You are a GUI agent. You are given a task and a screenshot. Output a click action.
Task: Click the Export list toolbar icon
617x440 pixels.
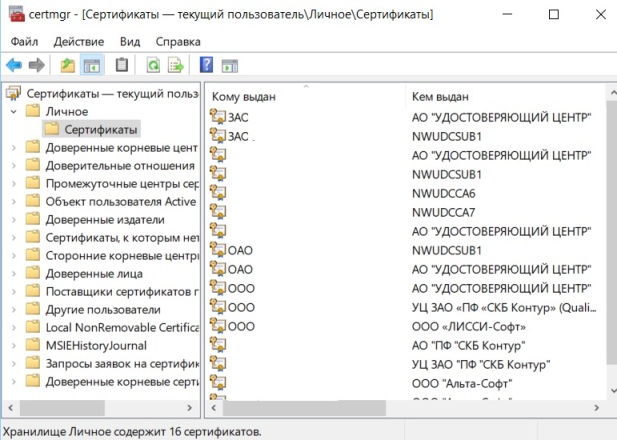tap(176, 66)
